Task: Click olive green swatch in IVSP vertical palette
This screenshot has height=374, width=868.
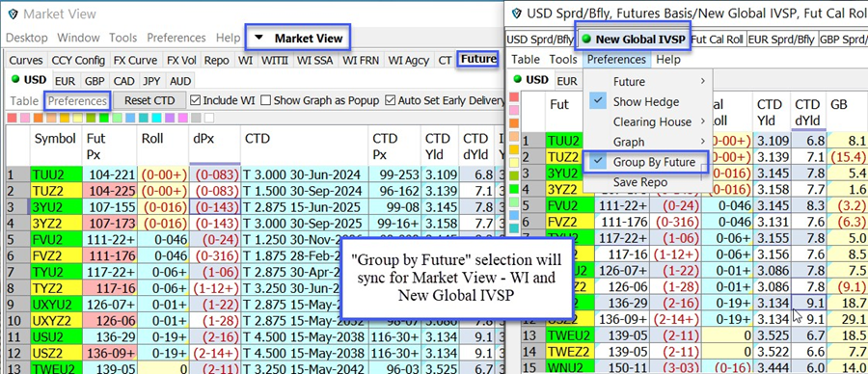Action: pyautogui.click(x=514, y=176)
